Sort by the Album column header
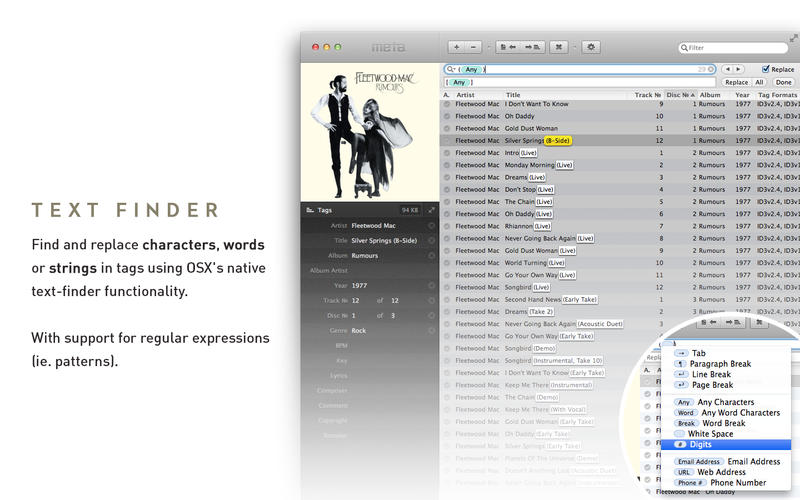The width and height of the screenshot is (800, 500). pos(715,95)
